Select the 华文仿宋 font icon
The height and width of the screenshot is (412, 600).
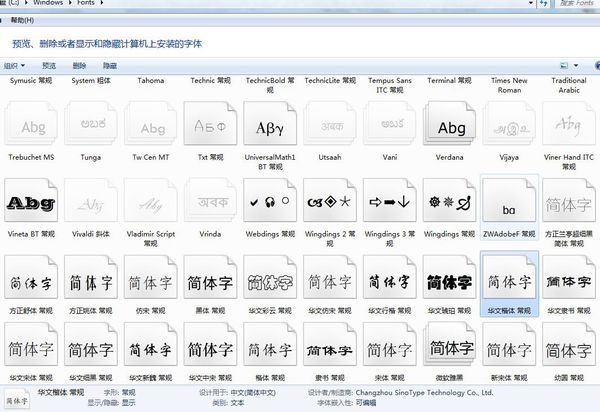click(x=330, y=277)
